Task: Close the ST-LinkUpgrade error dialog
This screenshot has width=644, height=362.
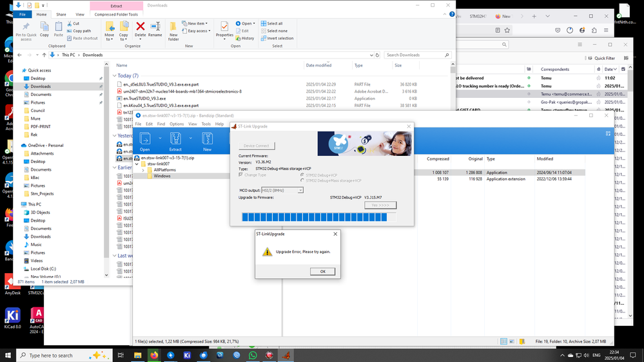Action: [x=335, y=234]
